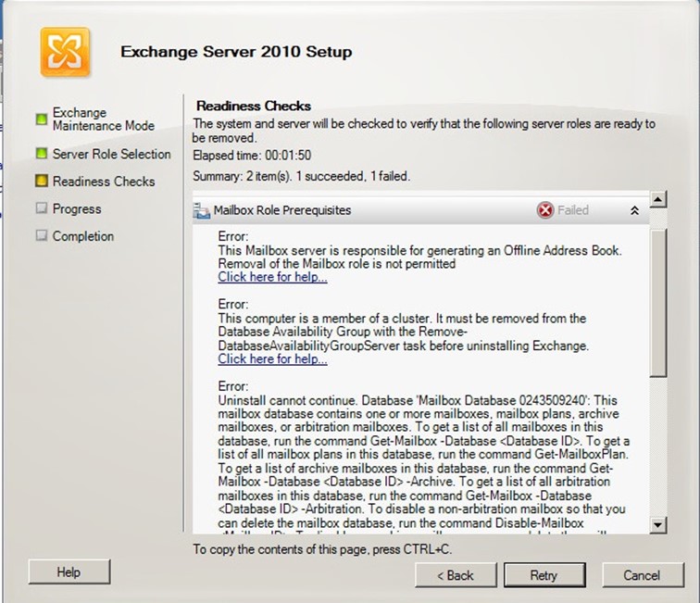700x603 pixels.
Task: Click the yellow Readiness Checks step indicator
Action: [x=42, y=181]
